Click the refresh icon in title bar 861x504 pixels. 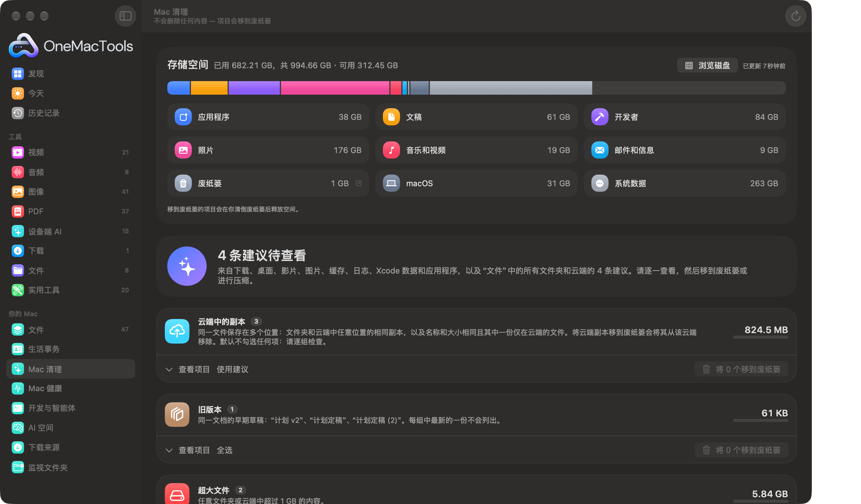(x=796, y=16)
